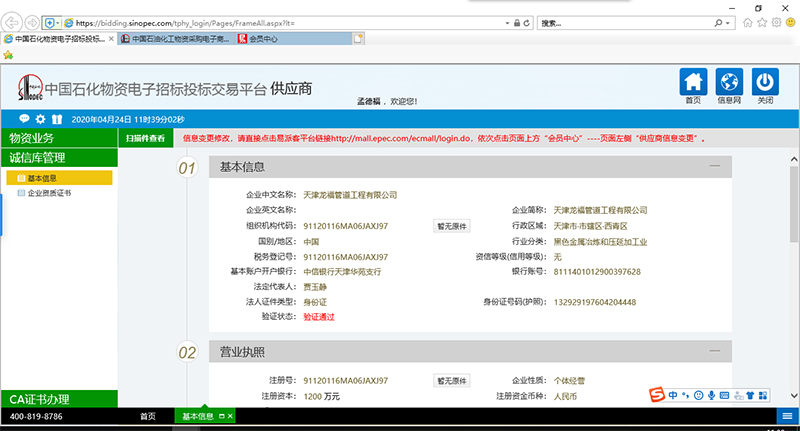Screen dimensions: 800x431
Task: Open shield icon dropdown arrow
Action: (58, 23)
